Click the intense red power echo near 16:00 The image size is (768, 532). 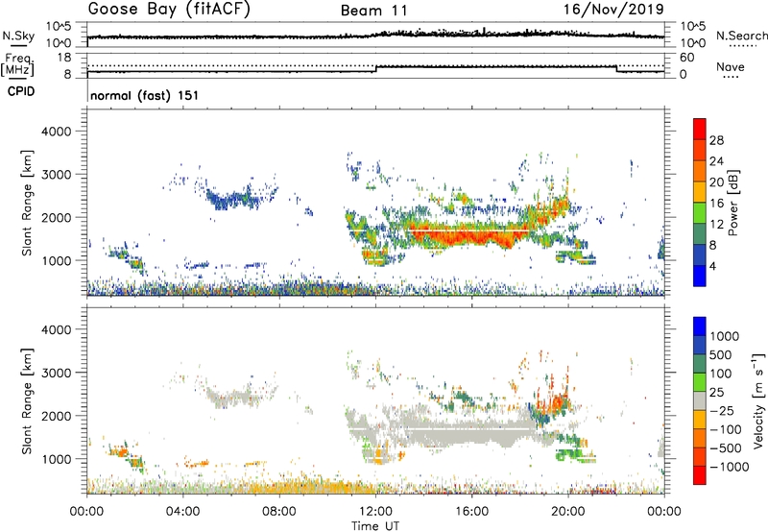470,236
